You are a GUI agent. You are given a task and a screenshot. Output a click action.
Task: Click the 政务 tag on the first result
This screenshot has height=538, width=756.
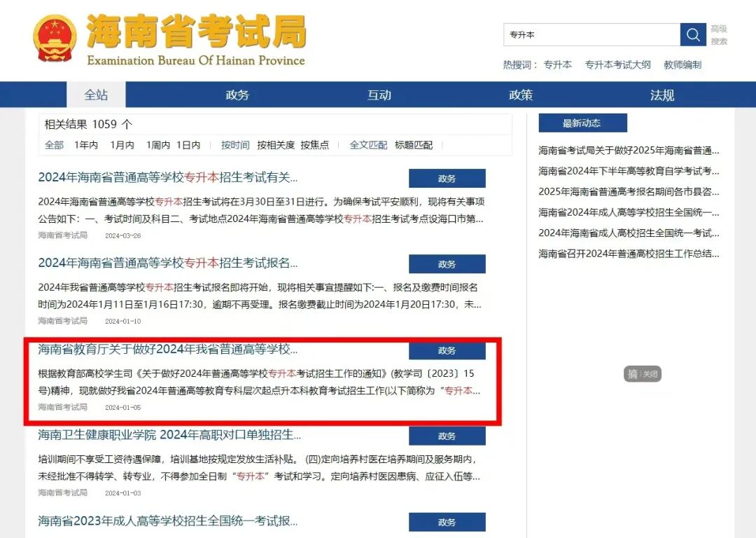[447, 178]
